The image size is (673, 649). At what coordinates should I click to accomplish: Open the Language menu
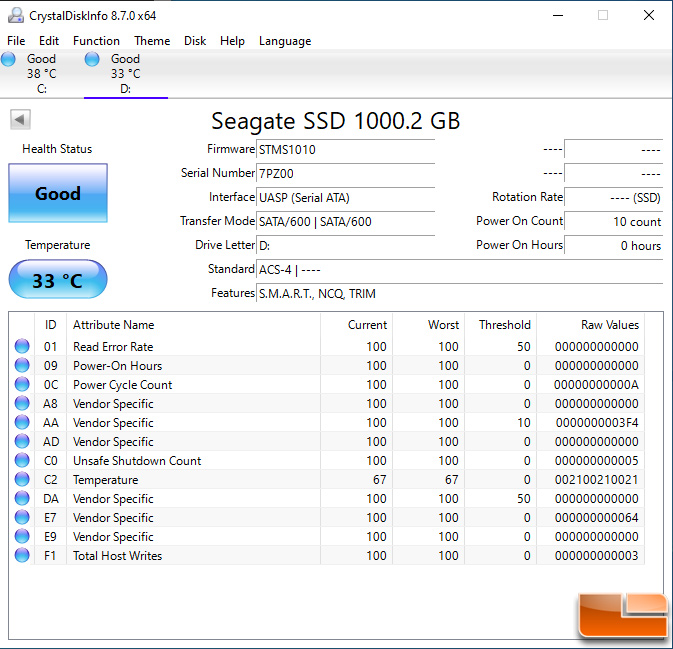point(285,41)
